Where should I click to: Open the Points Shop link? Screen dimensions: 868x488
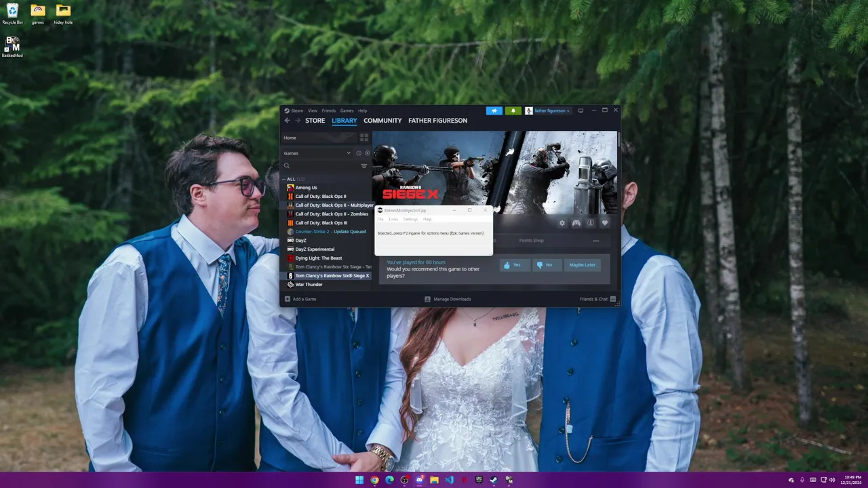point(532,241)
